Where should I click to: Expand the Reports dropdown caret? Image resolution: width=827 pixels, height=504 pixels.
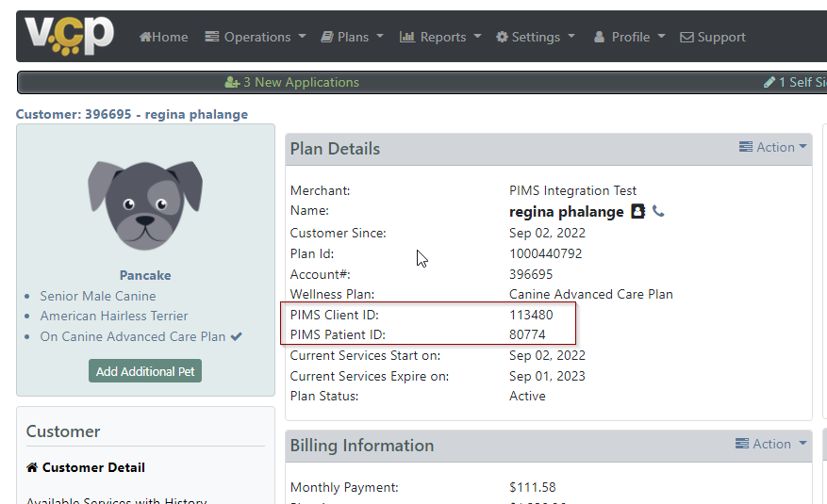pos(477,37)
